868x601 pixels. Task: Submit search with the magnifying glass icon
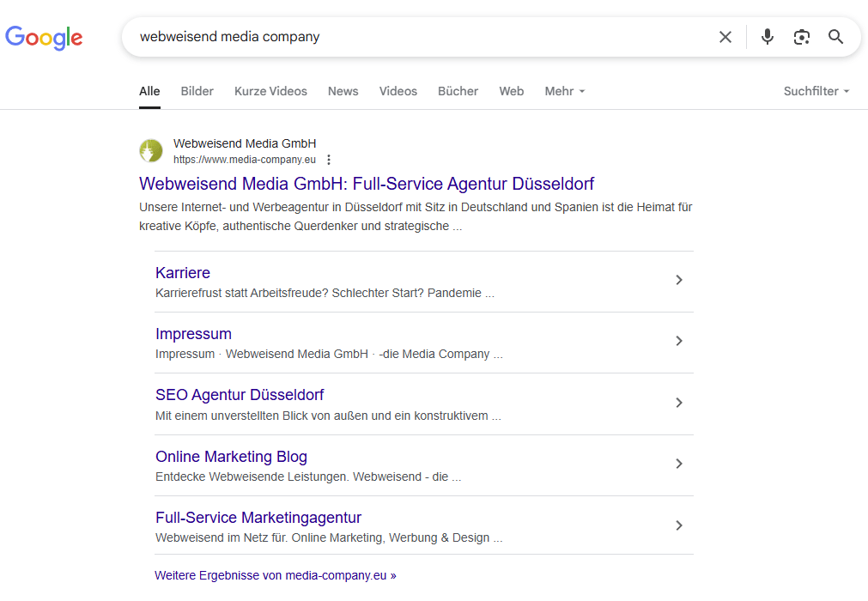(x=836, y=37)
